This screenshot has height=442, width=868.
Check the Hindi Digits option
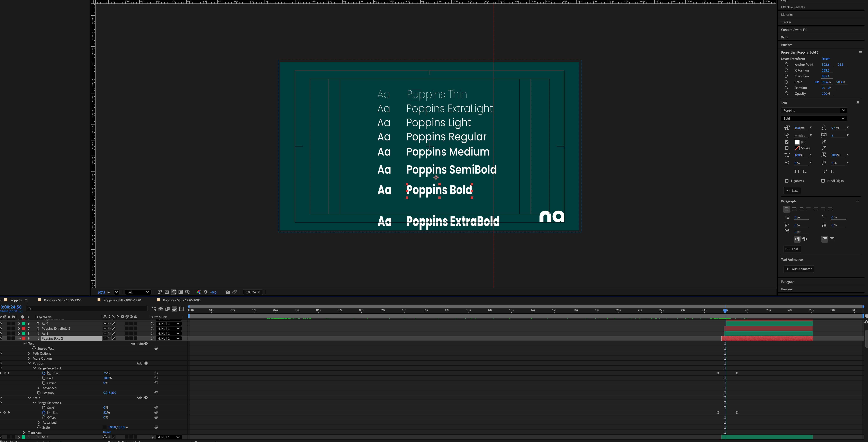[823, 181]
